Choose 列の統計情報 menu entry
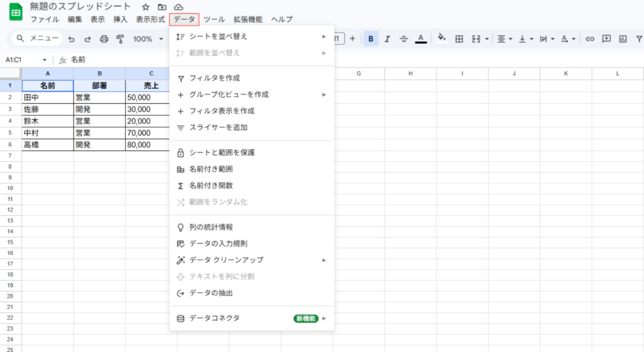 (252, 227)
